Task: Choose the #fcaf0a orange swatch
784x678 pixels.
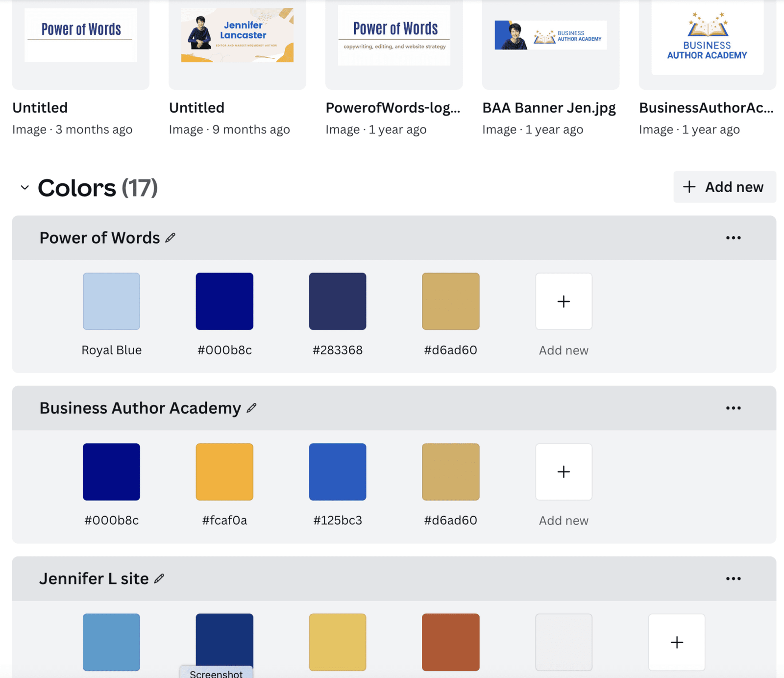Action: pos(224,472)
